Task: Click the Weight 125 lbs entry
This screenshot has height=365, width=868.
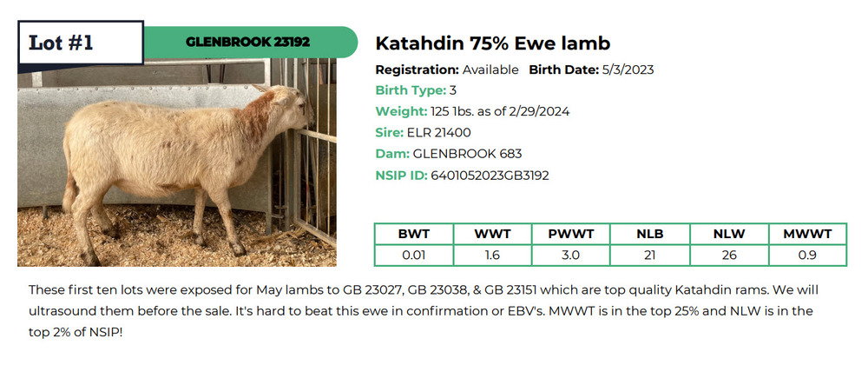Action: coord(472,111)
